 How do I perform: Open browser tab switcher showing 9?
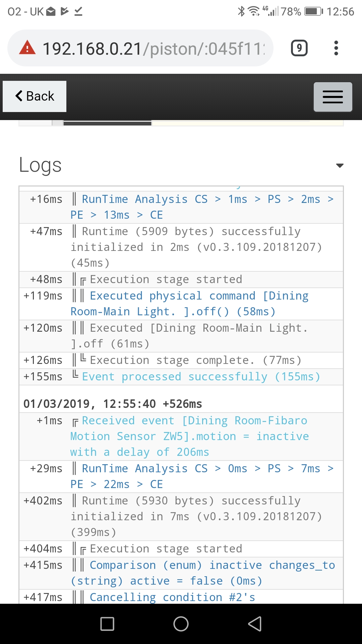click(299, 48)
